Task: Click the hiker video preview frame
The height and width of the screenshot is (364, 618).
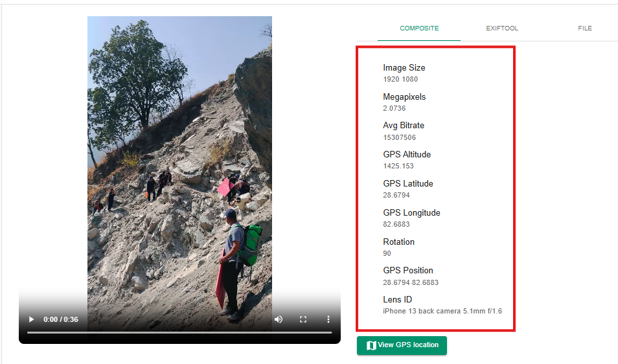Action: click(179, 162)
